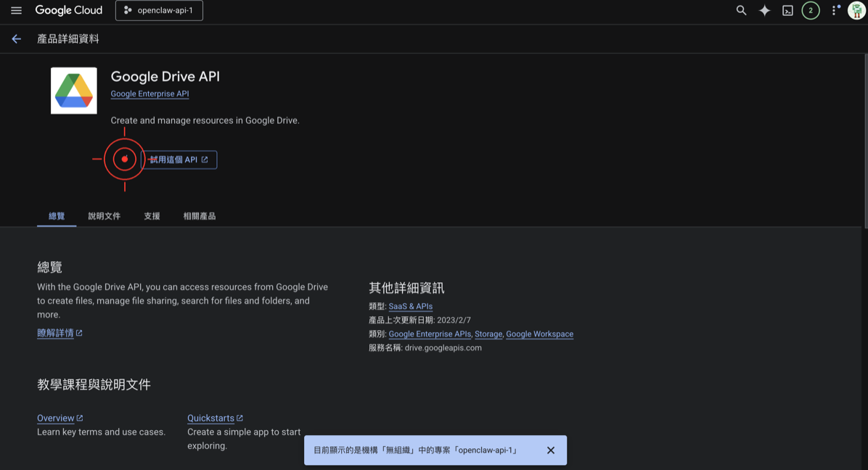Open the openclaw-api-1 project selector
The width and height of the screenshot is (868, 470).
click(159, 10)
